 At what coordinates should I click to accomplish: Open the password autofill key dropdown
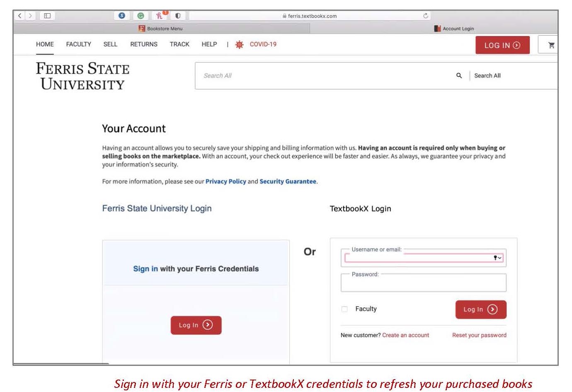pos(497,258)
